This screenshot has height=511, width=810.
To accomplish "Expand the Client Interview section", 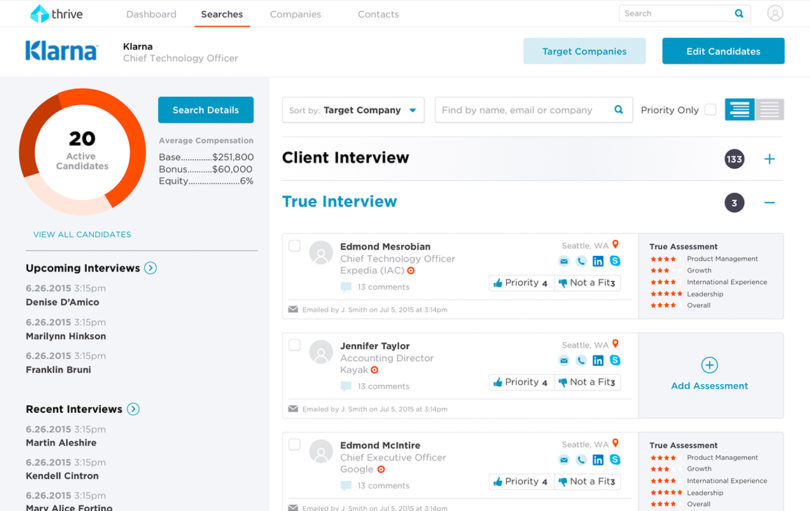I will [x=769, y=159].
